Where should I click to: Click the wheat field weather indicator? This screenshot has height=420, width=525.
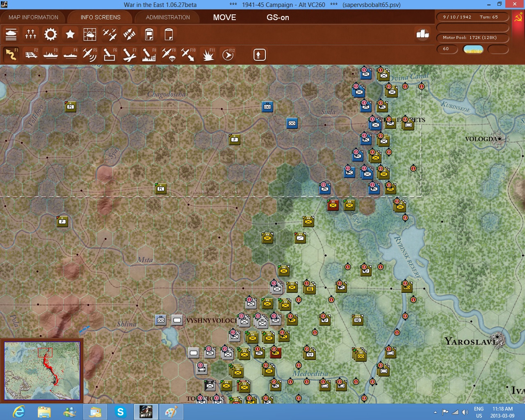[473, 49]
